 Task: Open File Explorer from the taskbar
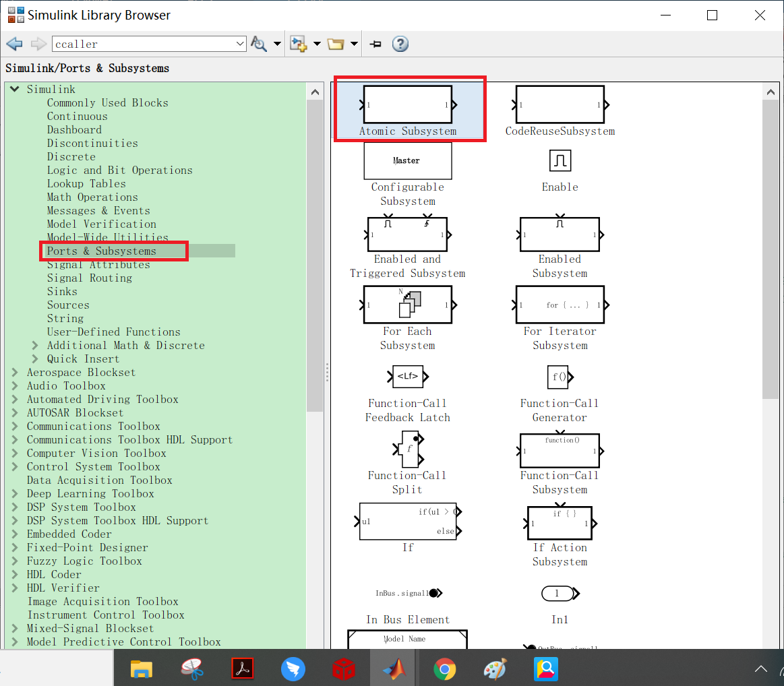click(142, 669)
